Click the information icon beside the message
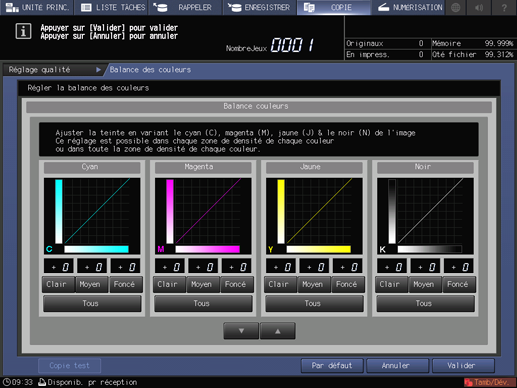517x388 pixels. tap(23, 31)
